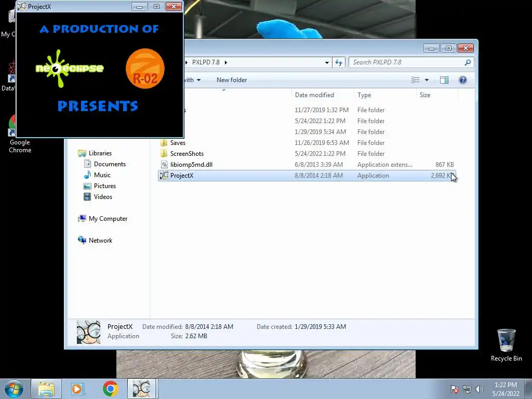Click the ScreenShots folder icon

pos(164,153)
